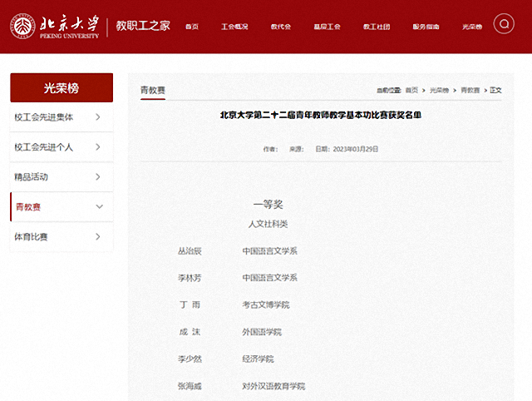The width and height of the screenshot is (532, 401).
Task: Open 工会概况 navigation menu item
Action: [235, 27]
